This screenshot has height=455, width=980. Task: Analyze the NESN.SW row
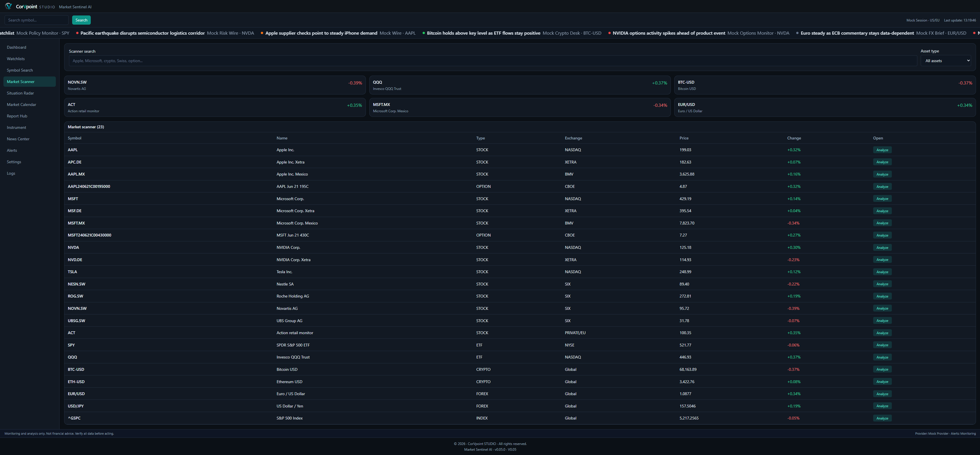click(882, 284)
